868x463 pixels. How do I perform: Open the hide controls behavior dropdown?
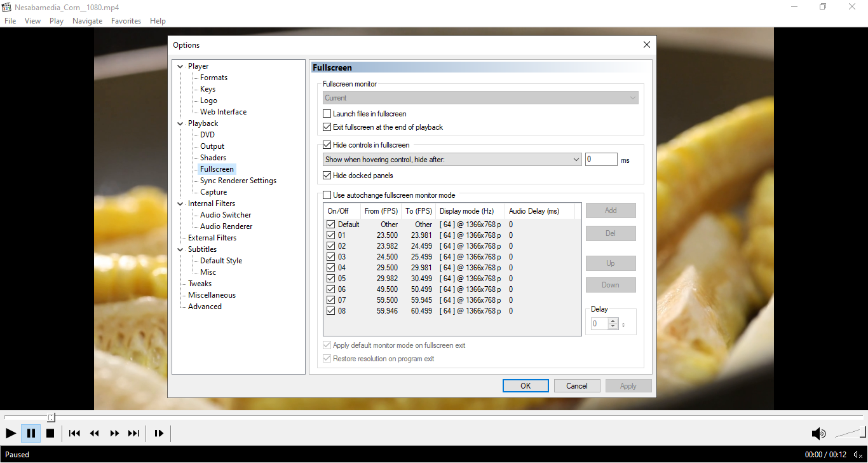[x=452, y=160]
